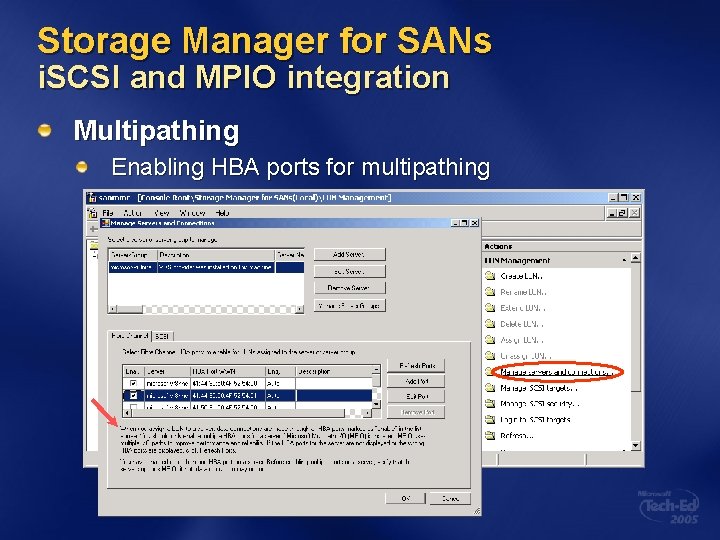The image size is (720, 540).
Task: Click the server list horizontal scrollbar left arrow
Action: (x=113, y=309)
